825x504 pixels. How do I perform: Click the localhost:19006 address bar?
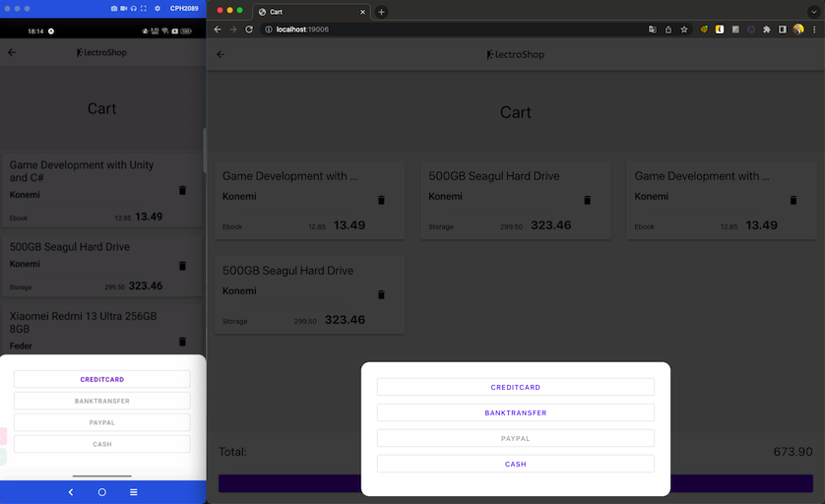tap(453, 30)
